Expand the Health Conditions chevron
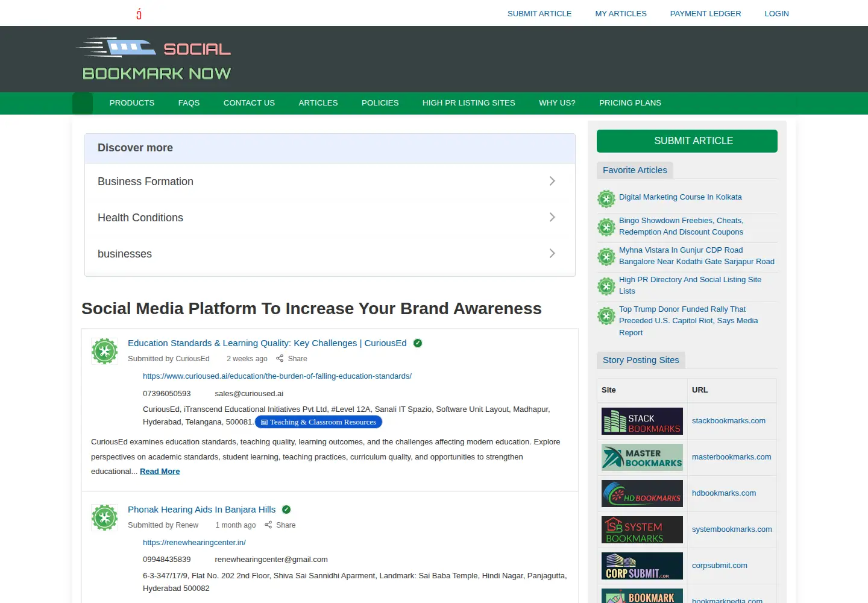The image size is (868, 603). pos(552,217)
